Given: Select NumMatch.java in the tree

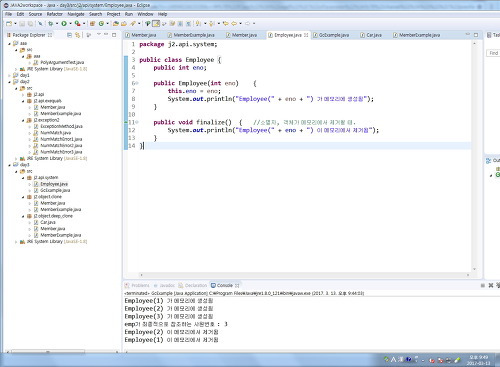Looking at the screenshot, I should pos(55,133).
